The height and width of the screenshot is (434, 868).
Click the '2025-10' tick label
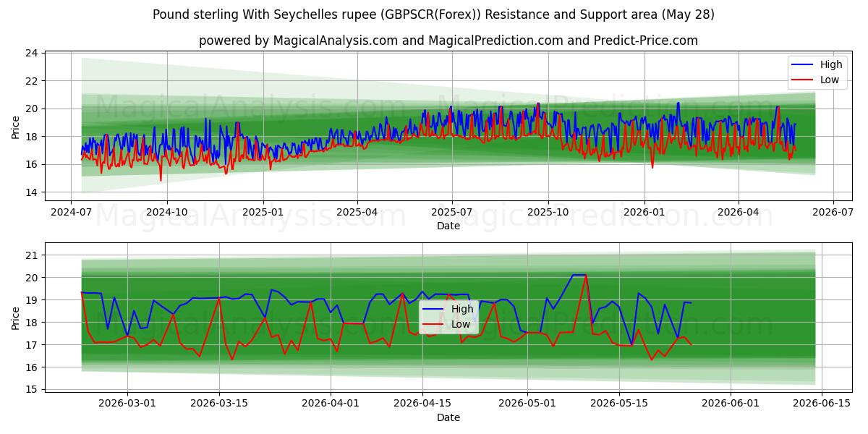548,212
